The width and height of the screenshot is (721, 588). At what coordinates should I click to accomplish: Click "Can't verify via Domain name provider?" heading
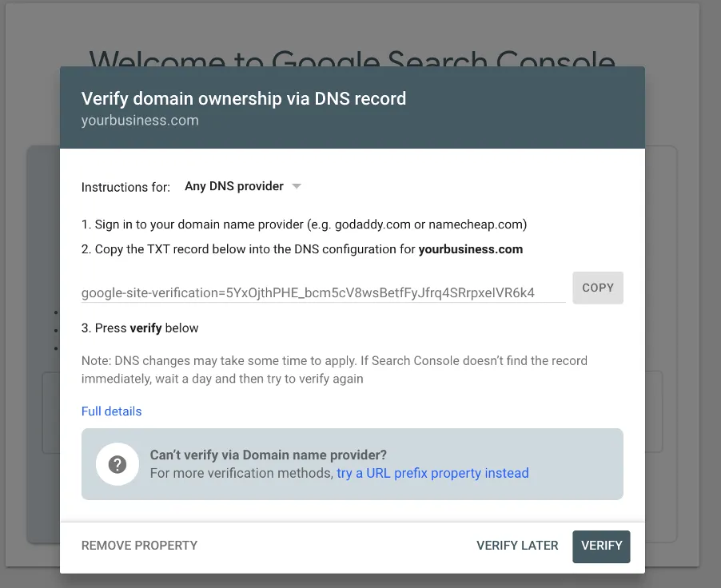point(269,455)
